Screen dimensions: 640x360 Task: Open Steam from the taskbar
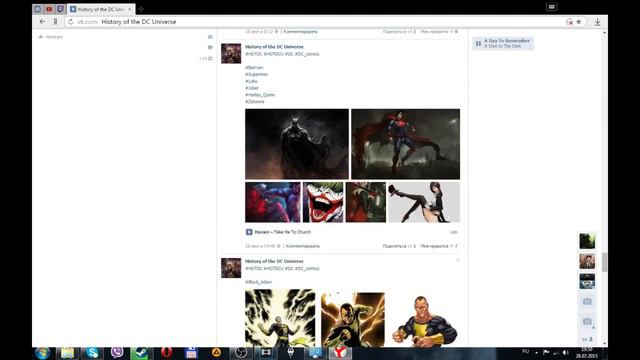[142, 353]
